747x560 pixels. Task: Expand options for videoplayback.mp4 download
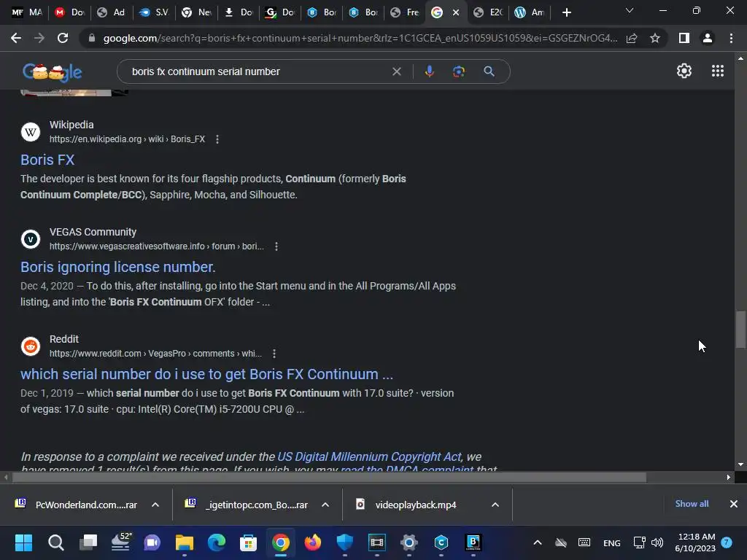[495, 505]
